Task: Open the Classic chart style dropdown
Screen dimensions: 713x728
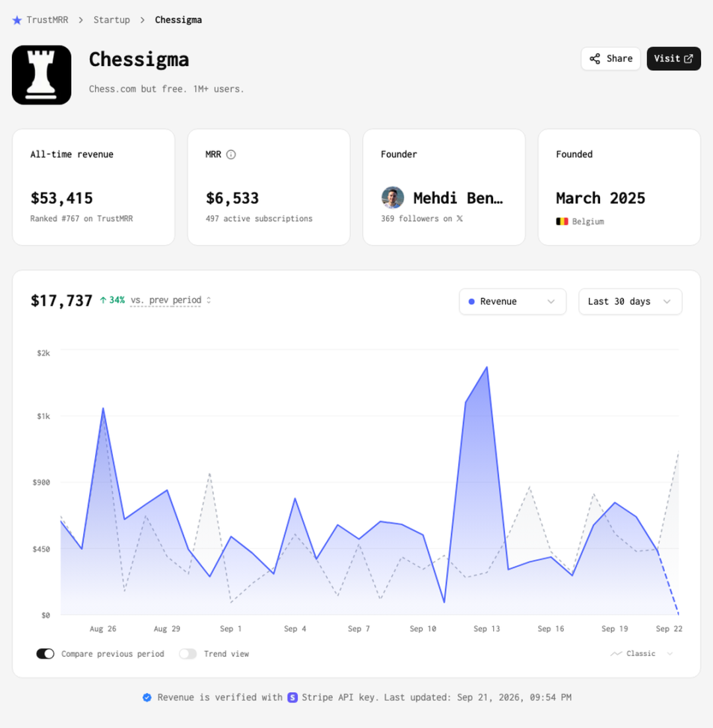Action: pyautogui.click(x=642, y=653)
